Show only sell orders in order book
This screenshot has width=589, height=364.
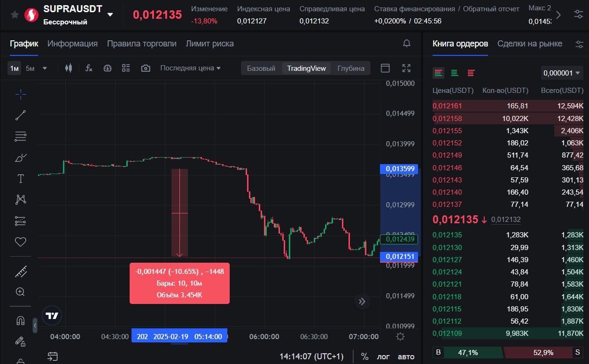tap(471, 73)
